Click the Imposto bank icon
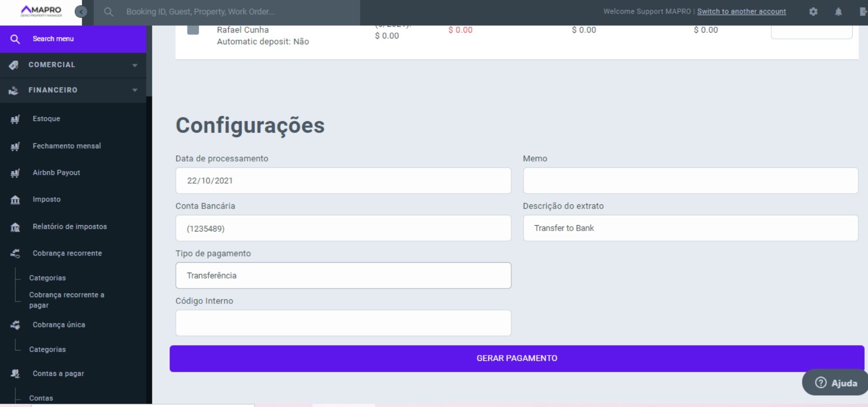Viewport: 868px width, 407px height. click(15, 199)
